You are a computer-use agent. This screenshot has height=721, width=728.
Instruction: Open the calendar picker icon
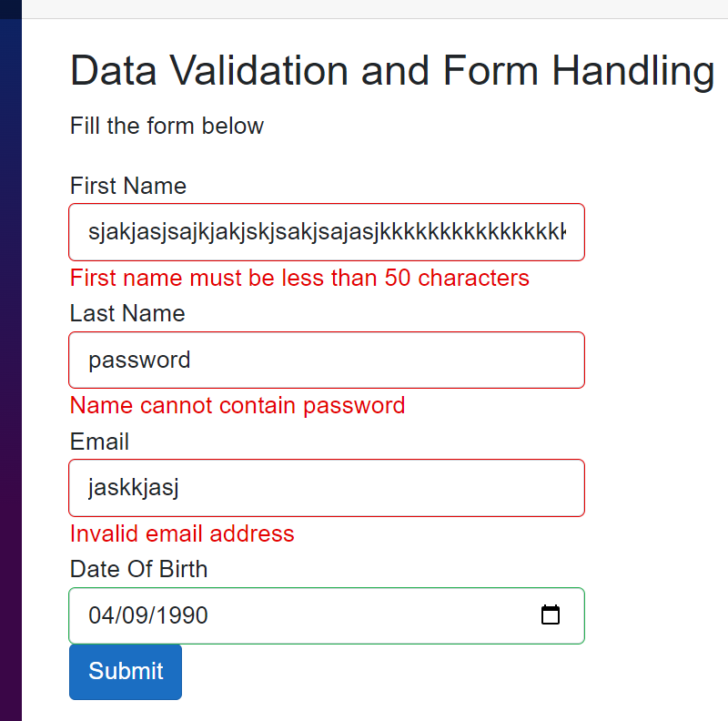(x=551, y=615)
